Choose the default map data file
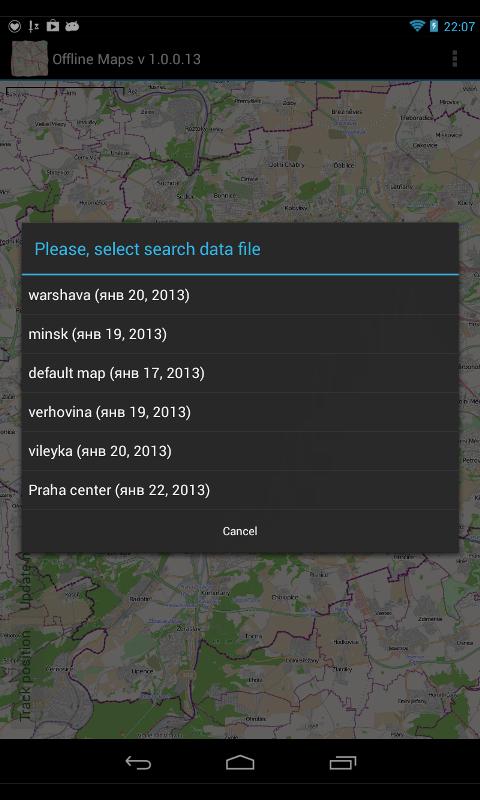 [x=240, y=373]
